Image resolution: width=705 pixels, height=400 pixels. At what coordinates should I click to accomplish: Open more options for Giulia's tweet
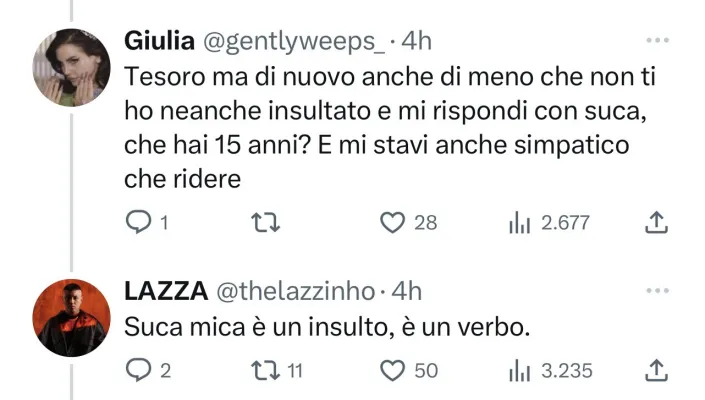[x=657, y=41]
